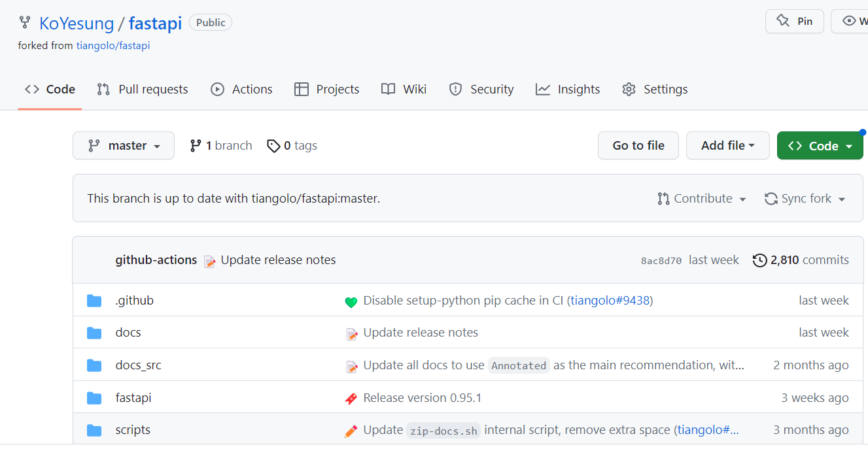Image resolution: width=868 pixels, height=449 pixels.
Task: Open the Actions tab
Action: click(241, 90)
